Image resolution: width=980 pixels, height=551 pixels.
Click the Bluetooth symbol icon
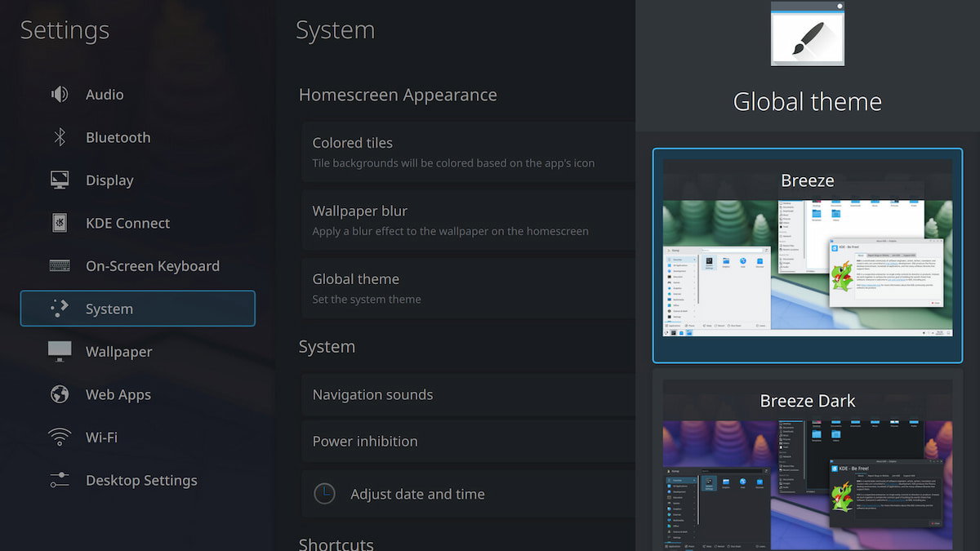60,137
